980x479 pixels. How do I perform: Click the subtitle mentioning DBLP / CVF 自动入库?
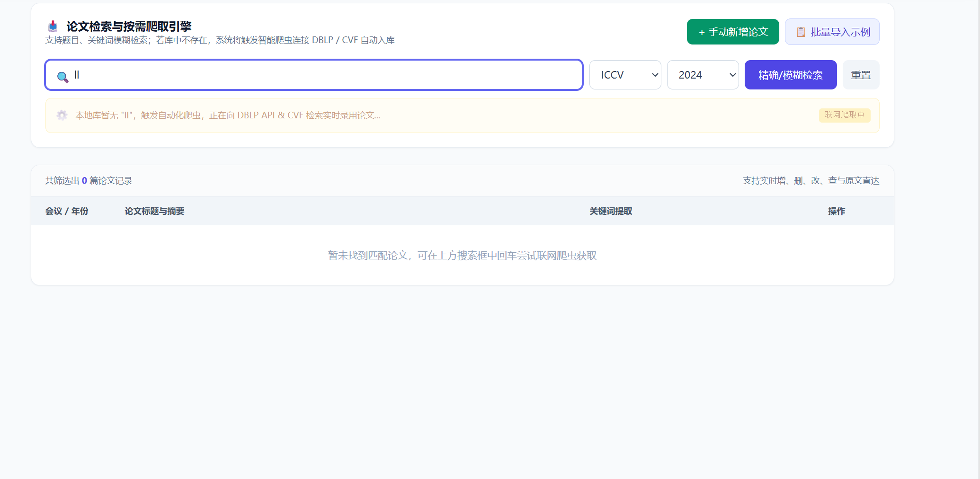point(220,40)
